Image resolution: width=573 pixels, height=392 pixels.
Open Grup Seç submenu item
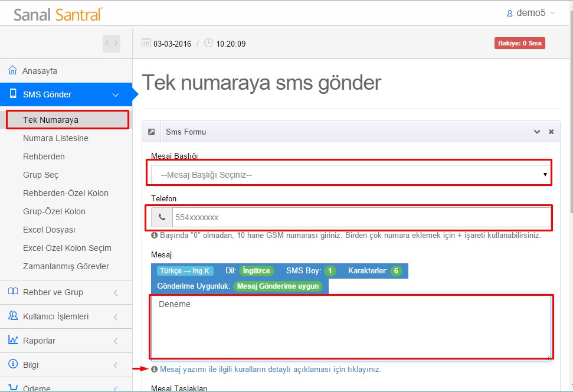[41, 175]
